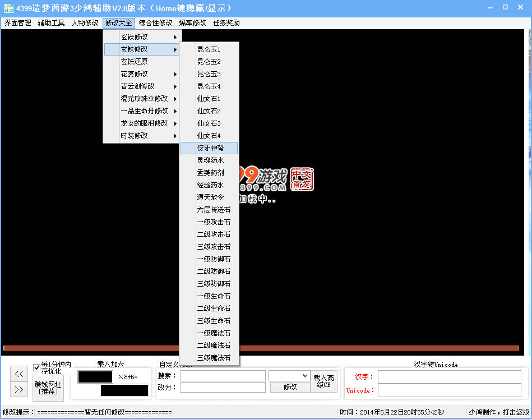Select 六层传送石 item
Image resolution: width=532 pixels, height=419 pixels.
click(209, 210)
